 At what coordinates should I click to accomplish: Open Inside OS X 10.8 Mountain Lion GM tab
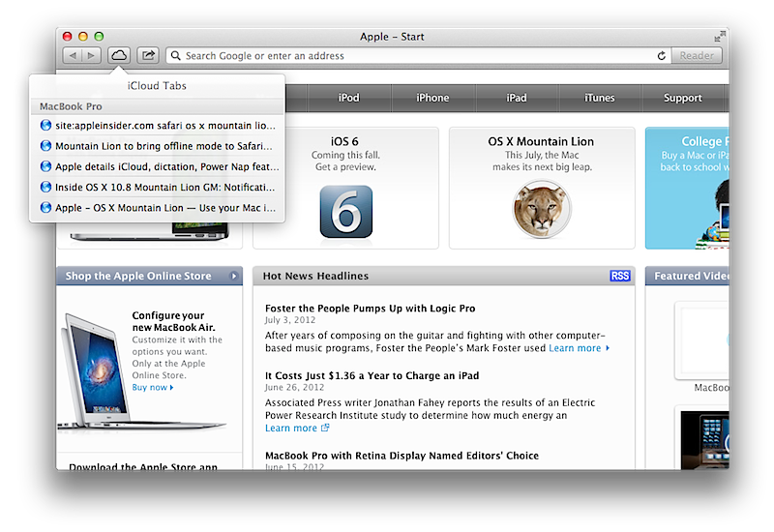157,187
